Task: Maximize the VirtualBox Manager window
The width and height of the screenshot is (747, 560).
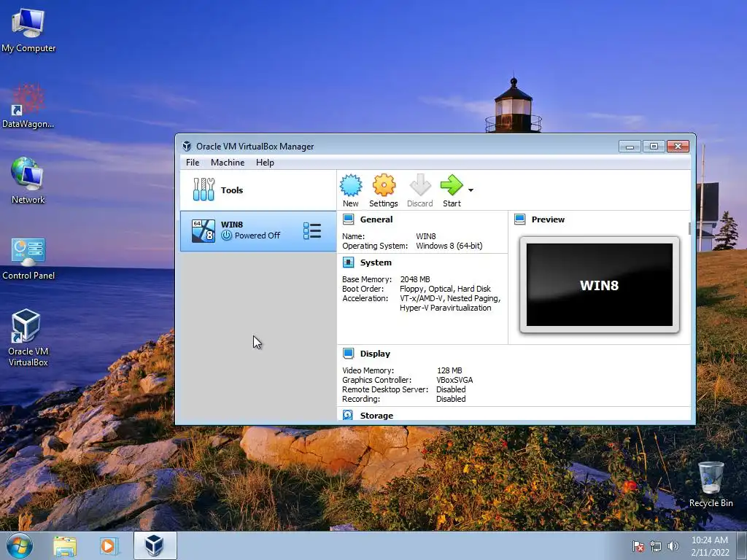Action: pos(654,146)
